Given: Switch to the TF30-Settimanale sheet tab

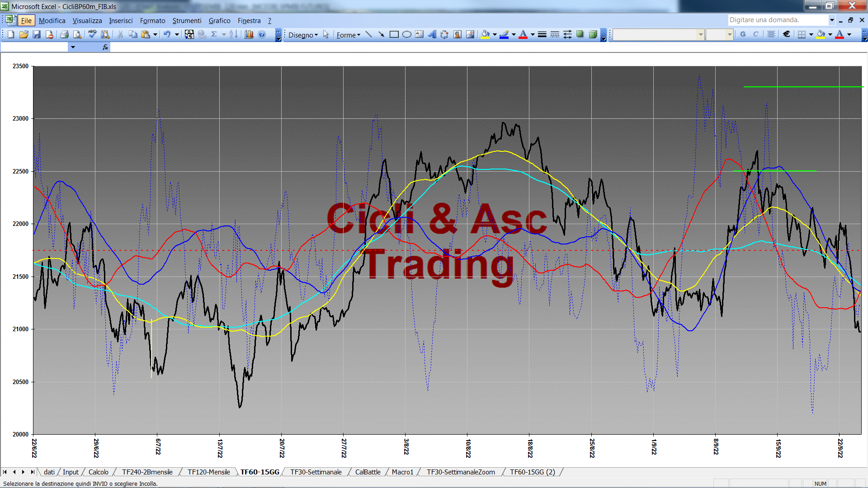Looking at the screenshot, I should 316,472.
